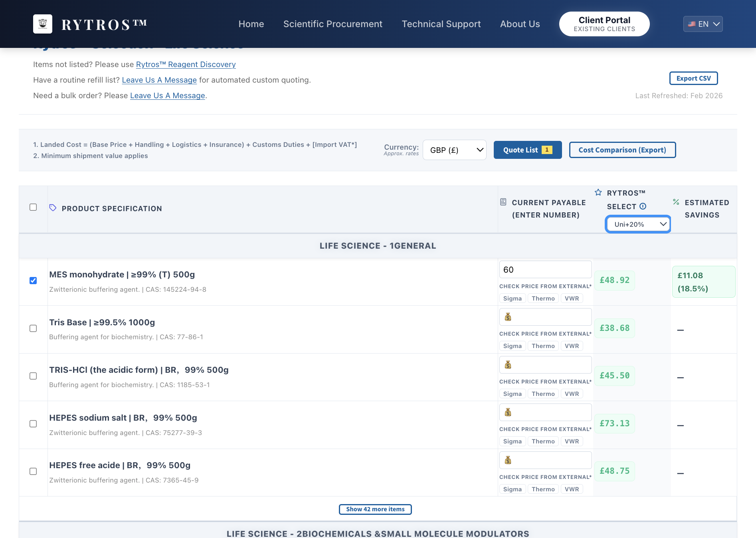
Task: Click VWR button in TRIS-HCl row
Action: [x=572, y=394]
